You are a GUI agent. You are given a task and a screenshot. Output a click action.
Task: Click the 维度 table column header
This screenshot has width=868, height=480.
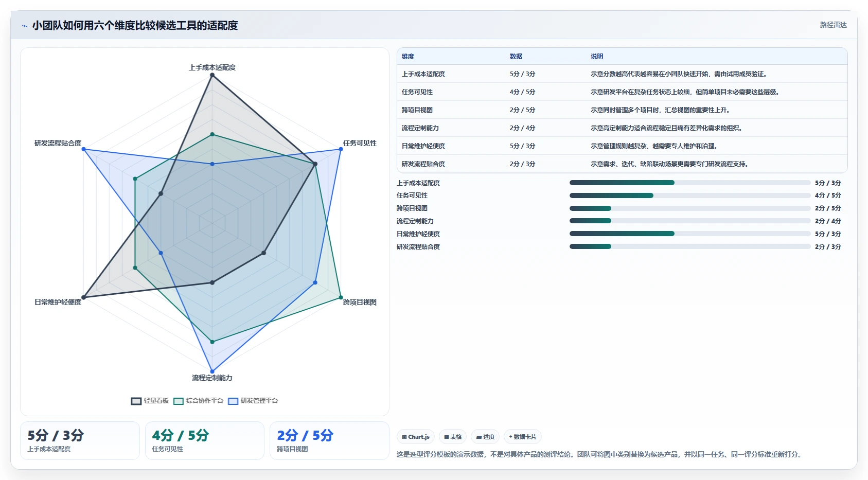(408, 57)
